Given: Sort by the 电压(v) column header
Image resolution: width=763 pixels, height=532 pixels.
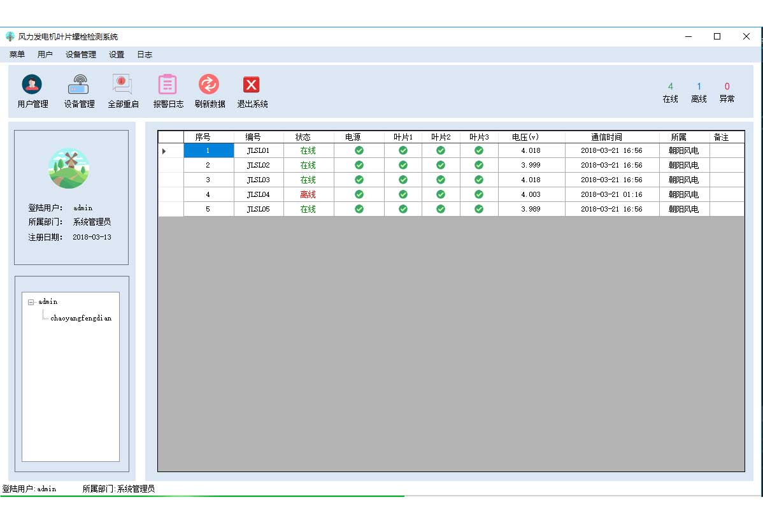Looking at the screenshot, I should click(x=525, y=137).
